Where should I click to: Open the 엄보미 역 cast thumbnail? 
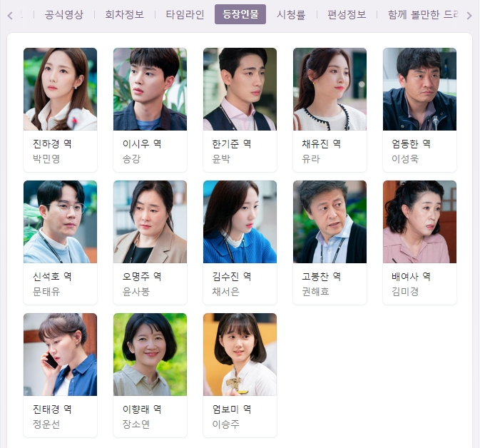(x=240, y=355)
